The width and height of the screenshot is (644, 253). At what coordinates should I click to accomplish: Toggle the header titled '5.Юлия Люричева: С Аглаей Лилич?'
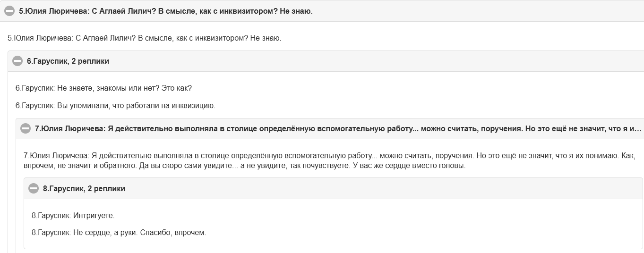(x=166, y=11)
